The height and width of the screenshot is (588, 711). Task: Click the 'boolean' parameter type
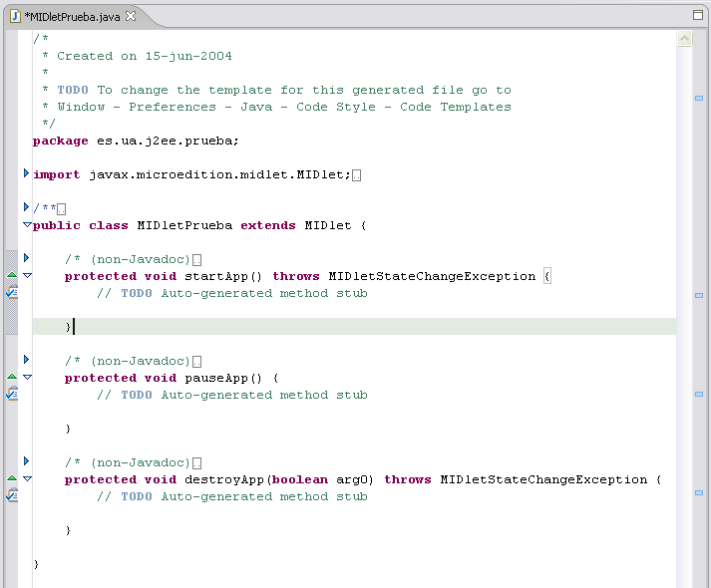tap(300, 479)
